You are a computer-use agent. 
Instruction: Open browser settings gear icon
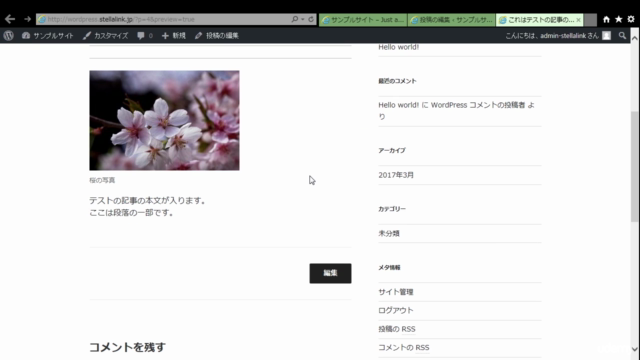point(631,19)
